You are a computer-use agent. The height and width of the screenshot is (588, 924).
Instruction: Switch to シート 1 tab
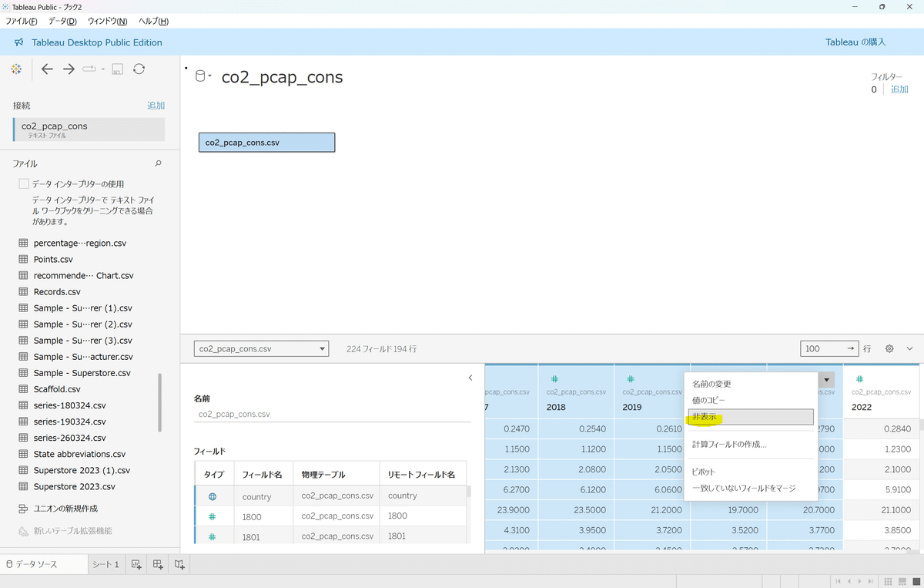pyautogui.click(x=106, y=565)
